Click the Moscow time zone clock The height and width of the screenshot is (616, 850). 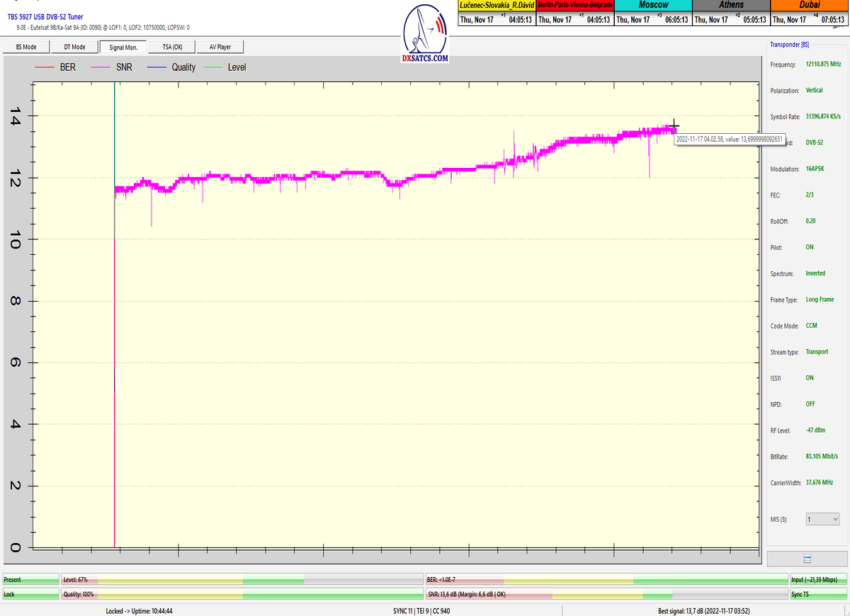tap(652, 13)
